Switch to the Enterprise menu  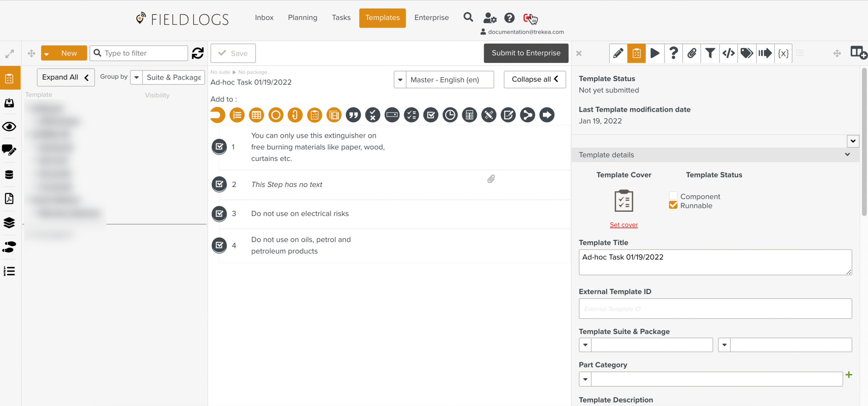click(x=431, y=18)
